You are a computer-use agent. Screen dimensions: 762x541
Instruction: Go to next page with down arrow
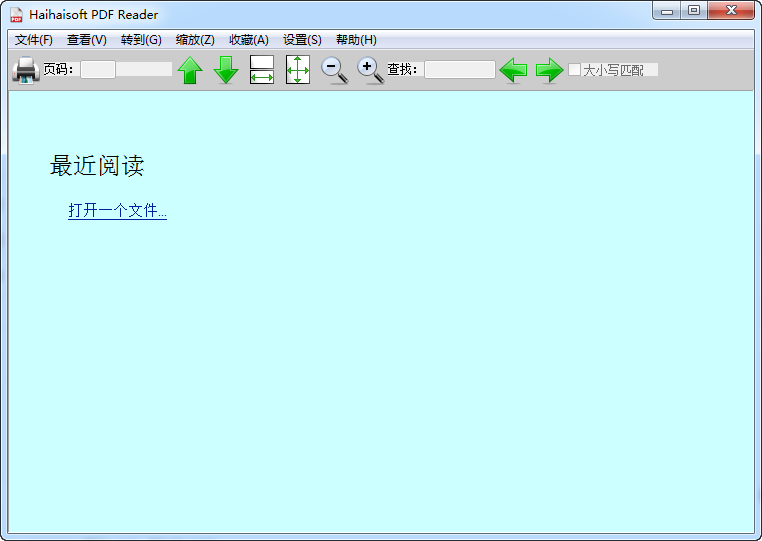pos(226,70)
